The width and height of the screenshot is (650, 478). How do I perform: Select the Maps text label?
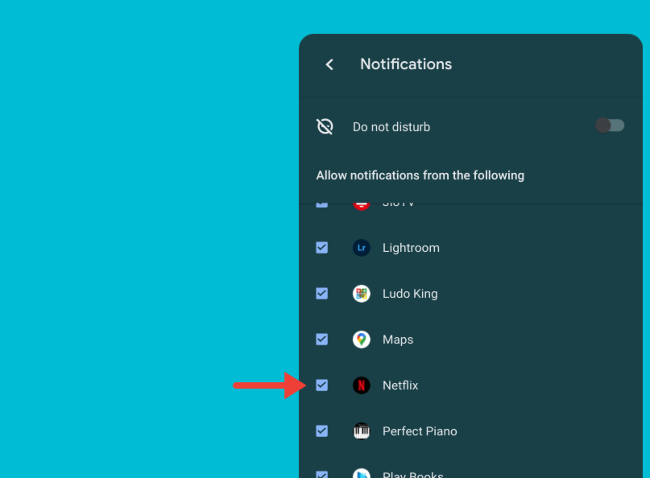pos(398,340)
